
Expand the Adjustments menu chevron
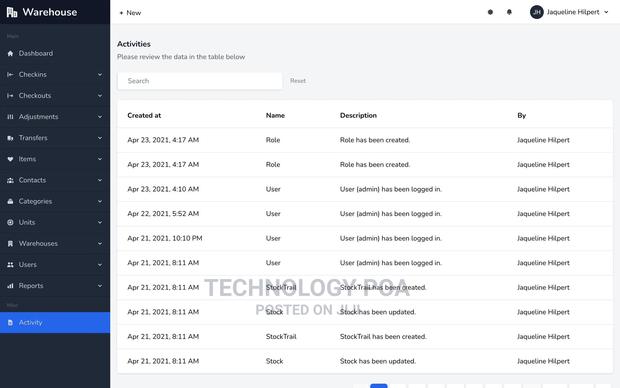click(x=100, y=117)
